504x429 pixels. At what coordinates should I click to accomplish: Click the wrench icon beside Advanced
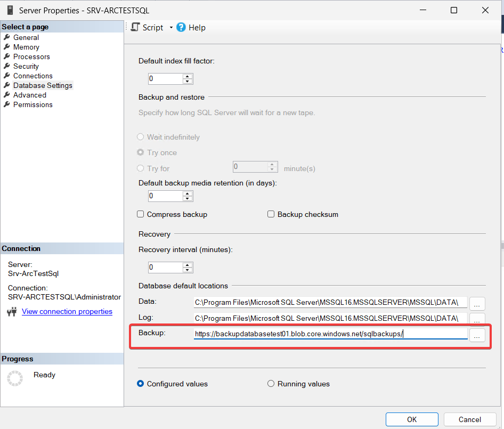tap(7, 95)
